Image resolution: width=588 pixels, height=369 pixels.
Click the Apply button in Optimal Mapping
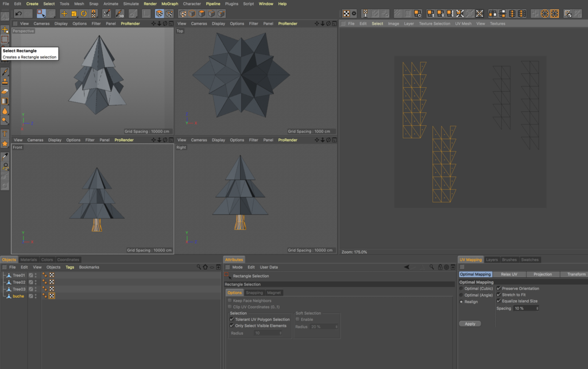tap(470, 324)
